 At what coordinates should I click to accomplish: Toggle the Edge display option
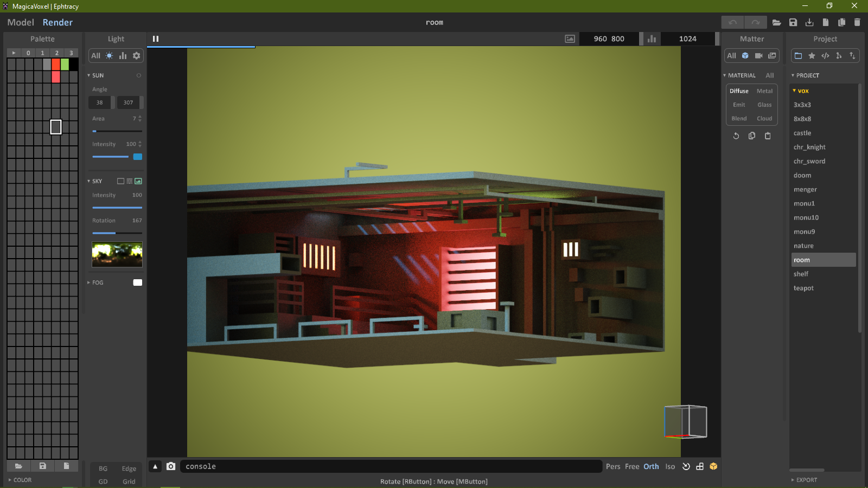[x=129, y=468]
